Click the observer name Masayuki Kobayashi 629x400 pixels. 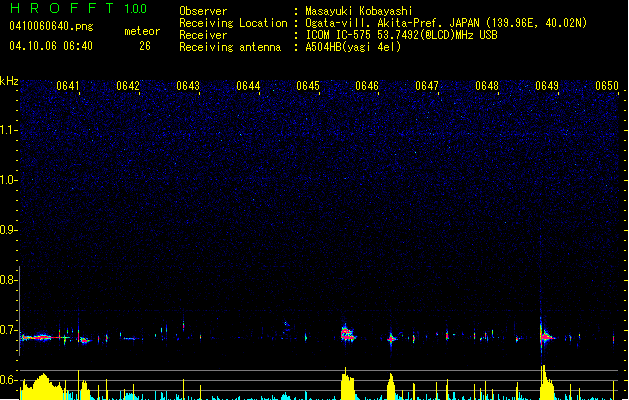coord(359,11)
